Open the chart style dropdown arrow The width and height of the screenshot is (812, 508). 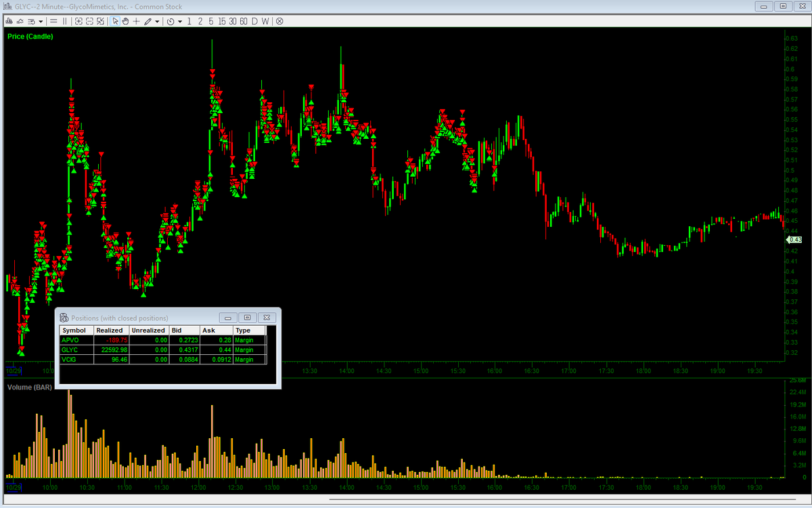pos(39,21)
